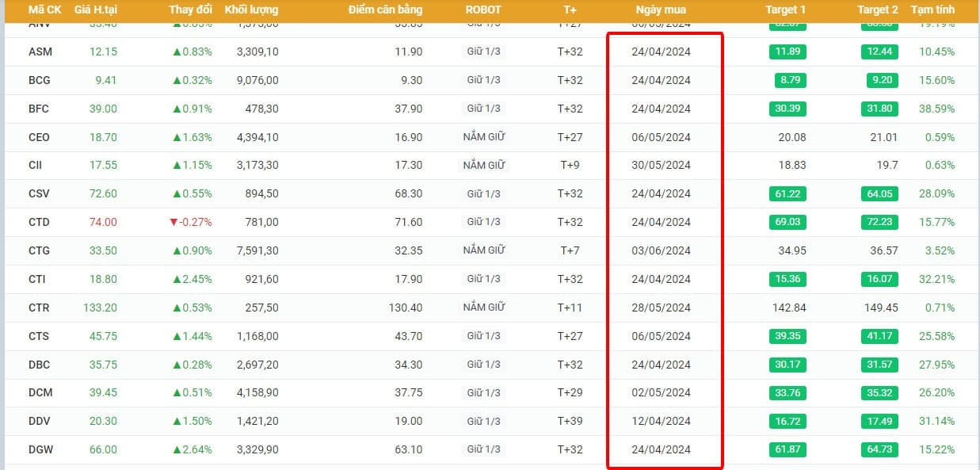This screenshot has height=470, width=980.
Task: Click the Khối lượng column header
Action: [x=251, y=10]
